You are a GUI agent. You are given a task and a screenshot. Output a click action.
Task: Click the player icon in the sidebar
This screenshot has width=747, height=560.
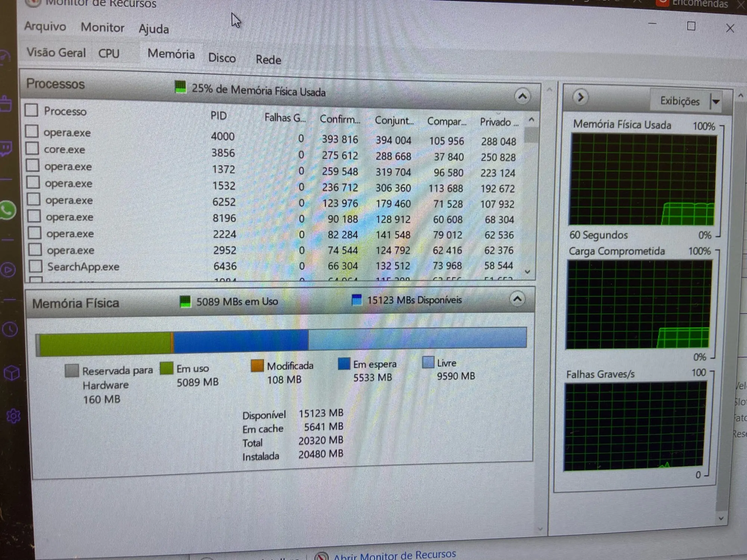pyautogui.click(x=8, y=270)
